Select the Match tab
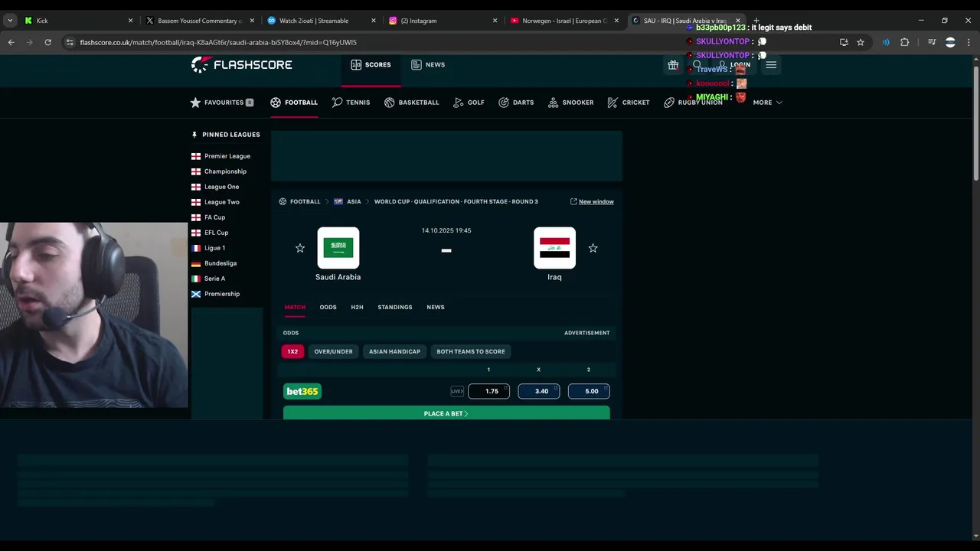The width and height of the screenshot is (980, 551). click(295, 307)
